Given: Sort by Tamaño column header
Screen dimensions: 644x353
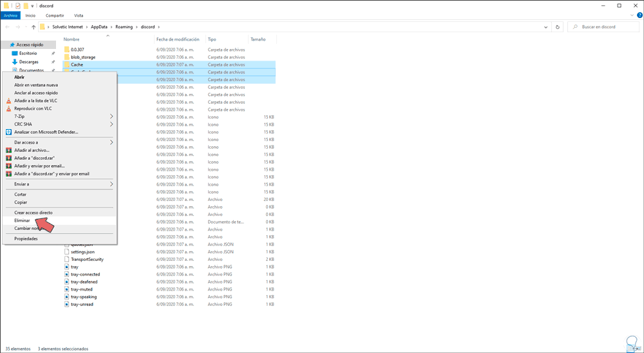Looking at the screenshot, I should 258,39.
